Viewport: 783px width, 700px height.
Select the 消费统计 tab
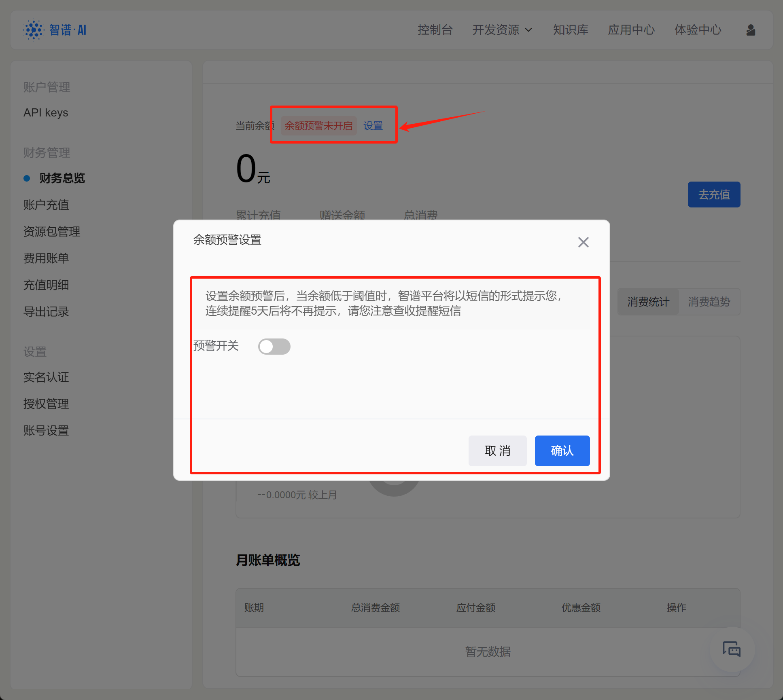(648, 302)
